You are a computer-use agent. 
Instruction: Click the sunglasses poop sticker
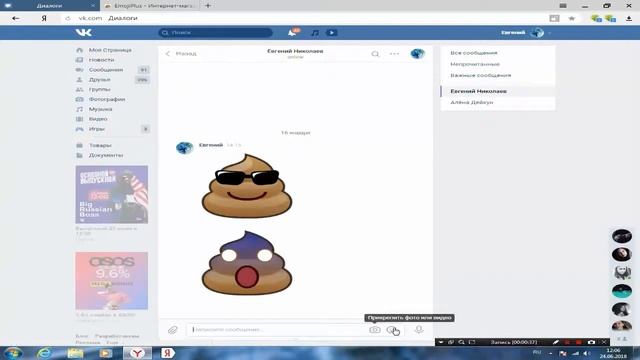[x=247, y=186]
